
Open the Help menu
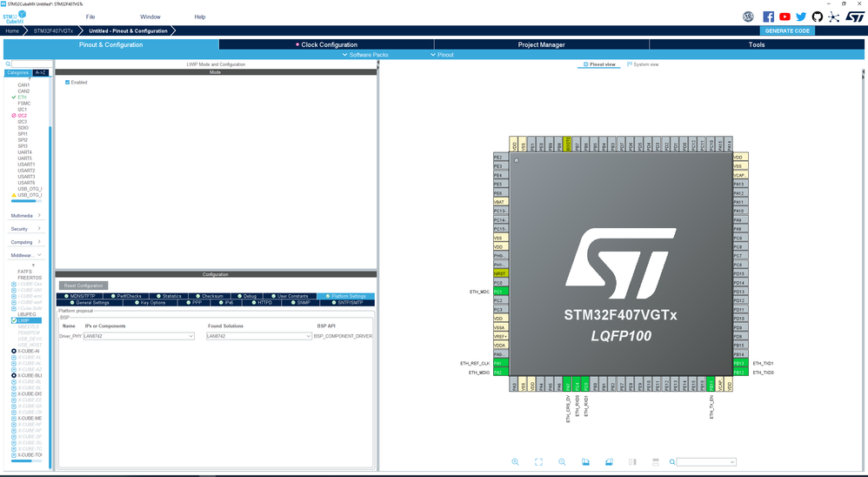(200, 17)
